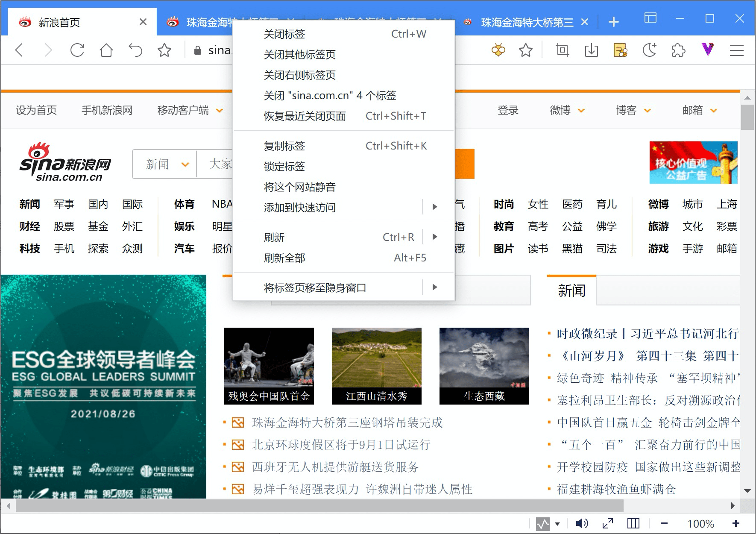This screenshot has height=534, width=756.
Task: Click the purple V extension icon
Action: click(708, 50)
